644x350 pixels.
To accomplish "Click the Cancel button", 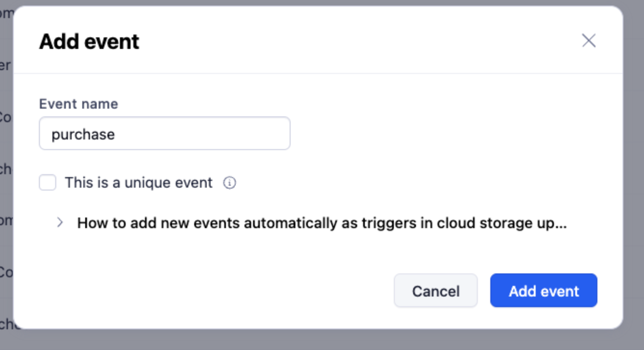I will coord(436,291).
